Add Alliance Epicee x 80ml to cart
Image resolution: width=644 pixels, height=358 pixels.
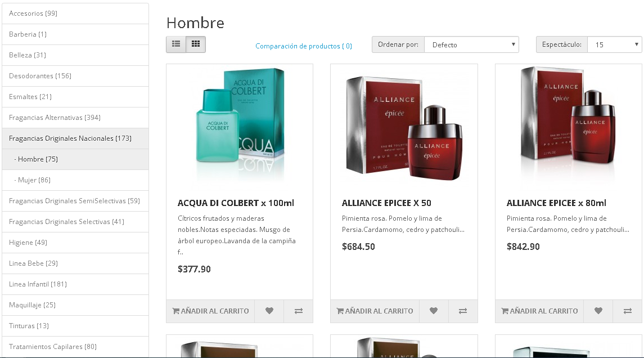tap(540, 311)
